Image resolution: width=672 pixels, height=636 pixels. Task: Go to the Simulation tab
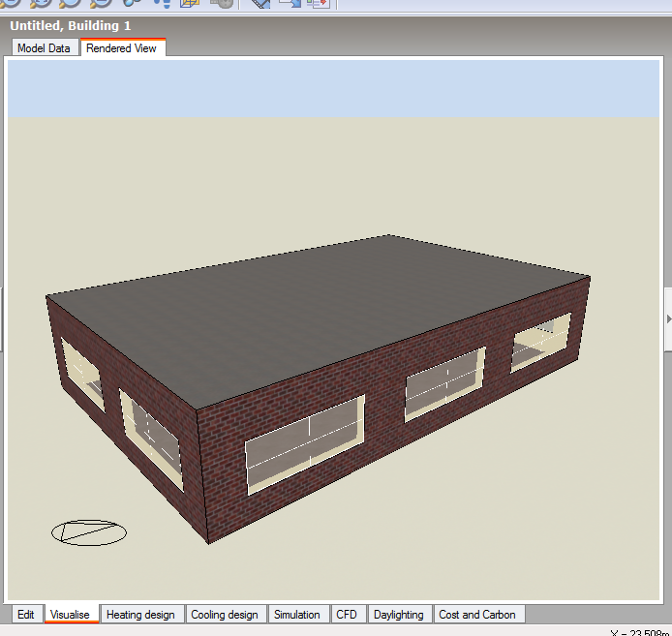[297, 614]
